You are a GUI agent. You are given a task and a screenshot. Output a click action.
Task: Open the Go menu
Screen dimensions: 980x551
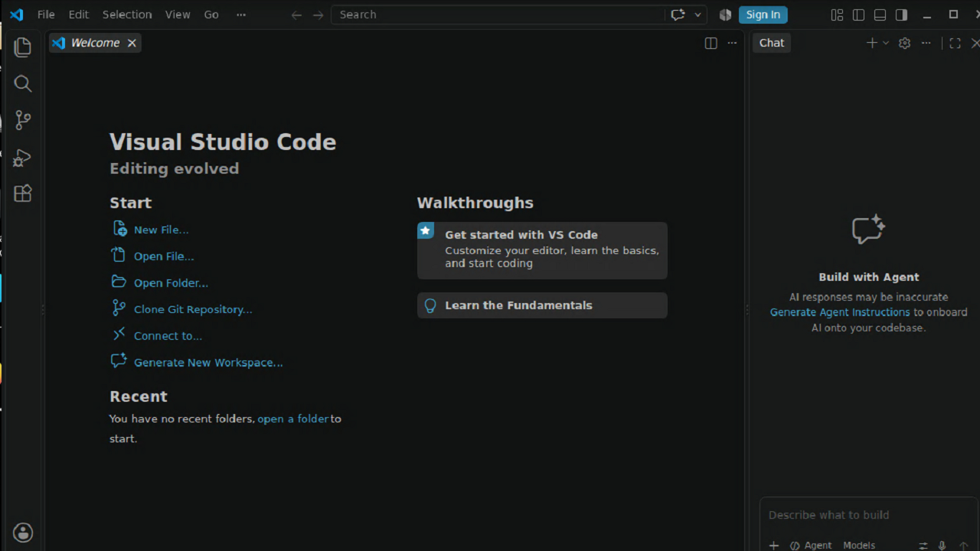click(x=211, y=15)
